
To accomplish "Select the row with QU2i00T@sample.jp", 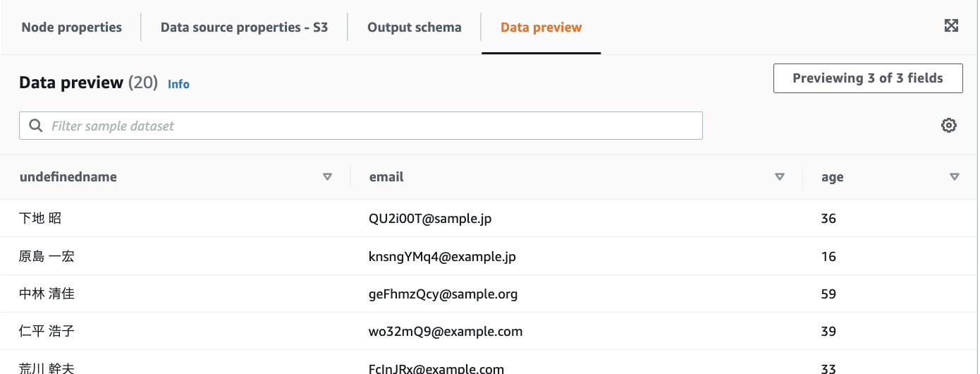I will (430, 219).
